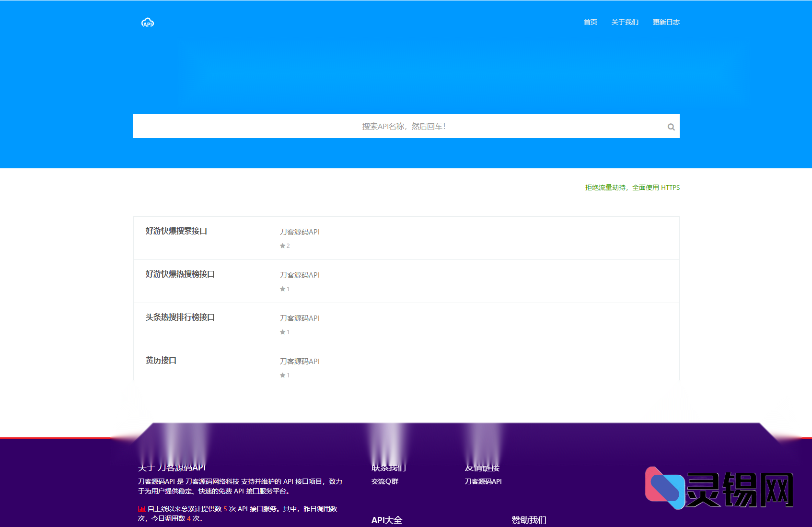Click the API cloud logo

148,23
